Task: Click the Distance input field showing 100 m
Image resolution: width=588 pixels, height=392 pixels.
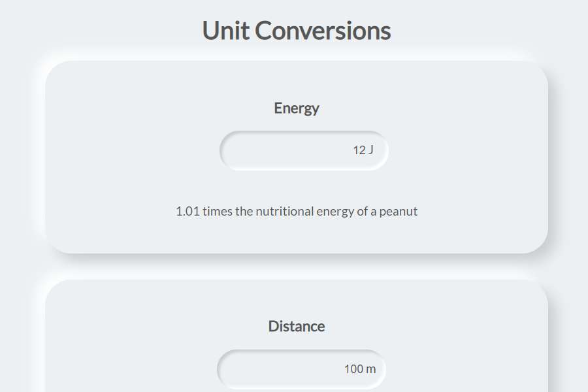Action: pyautogui.click(x=301, y=368)
